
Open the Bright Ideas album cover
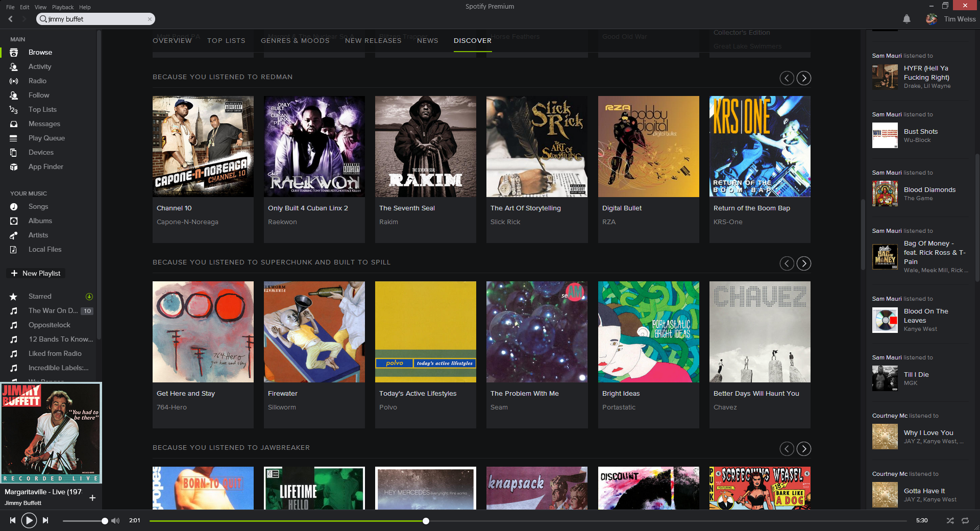click(648, 332)
